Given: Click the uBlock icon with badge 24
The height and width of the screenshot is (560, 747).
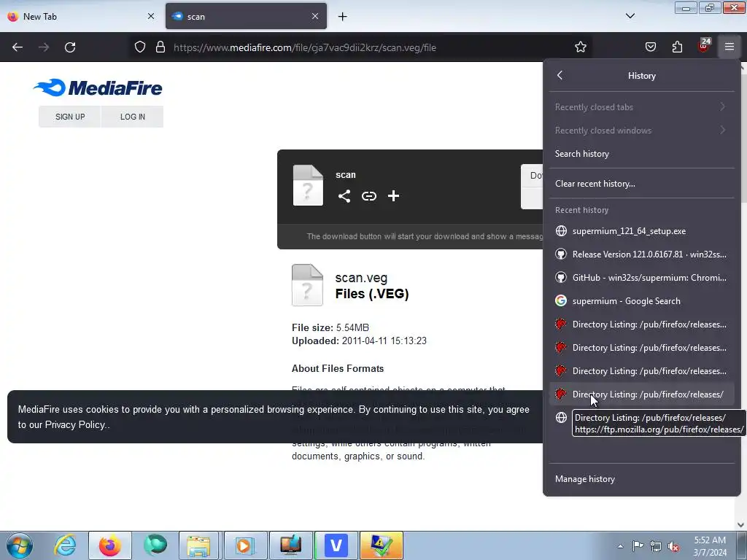Looking at the screenshot, I should tap(704, 46).
